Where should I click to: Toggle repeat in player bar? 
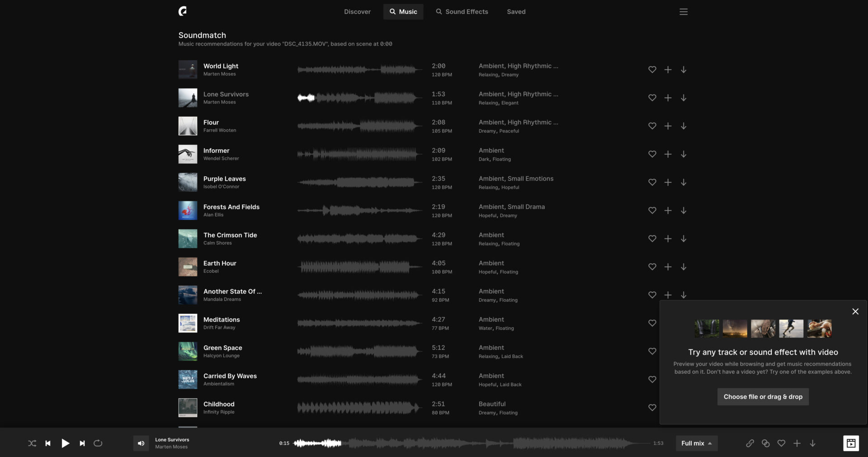(98, 443)
